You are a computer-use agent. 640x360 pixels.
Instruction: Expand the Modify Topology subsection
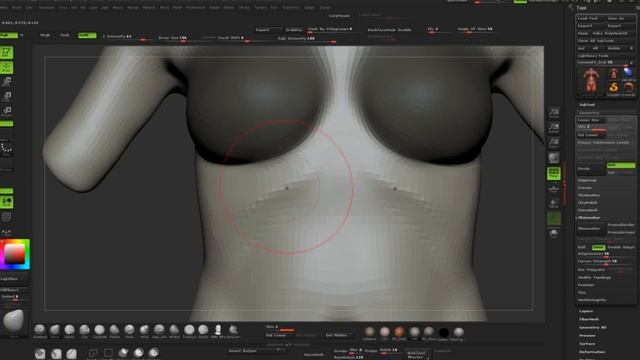594,278
